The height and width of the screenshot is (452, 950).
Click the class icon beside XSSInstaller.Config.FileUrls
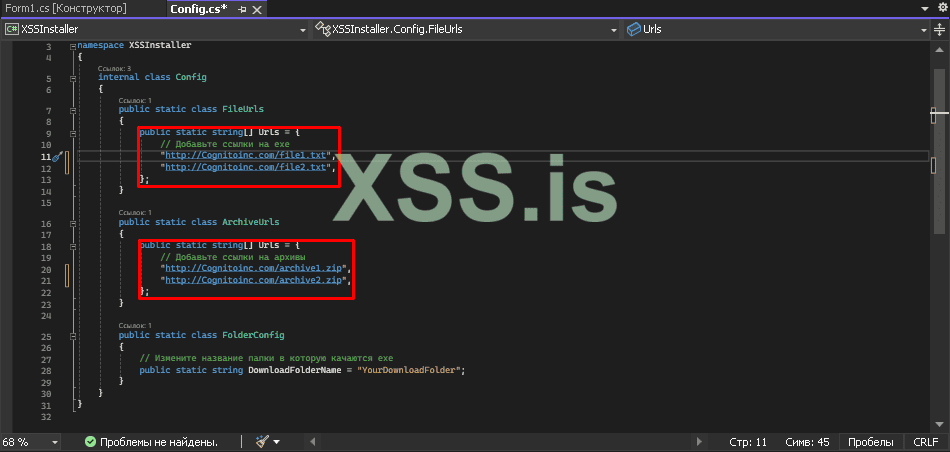pos(322,29)
